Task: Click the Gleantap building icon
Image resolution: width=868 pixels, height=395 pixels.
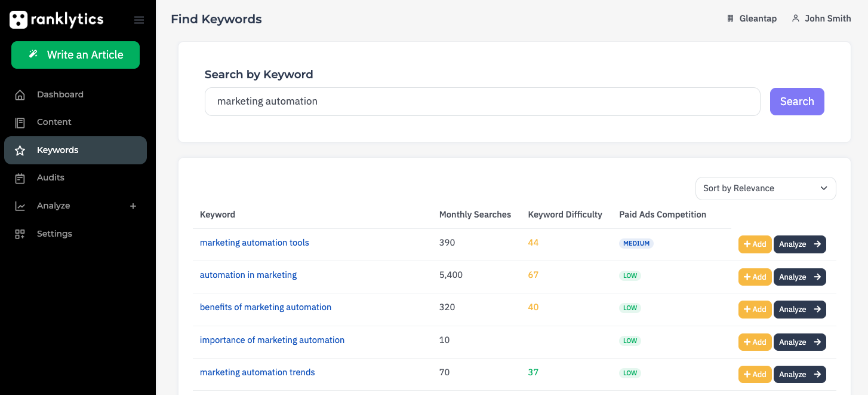Action: click(730, 19)
